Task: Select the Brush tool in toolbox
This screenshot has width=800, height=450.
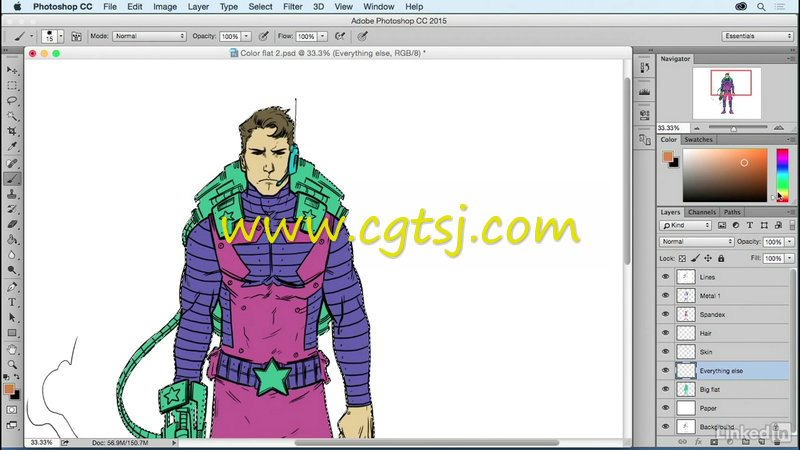Action: pos(12,179)
